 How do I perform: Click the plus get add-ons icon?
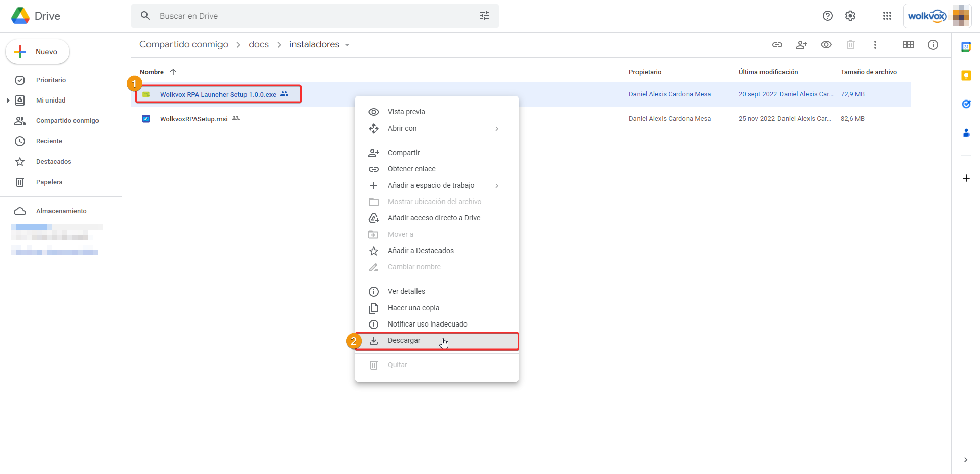966,178
